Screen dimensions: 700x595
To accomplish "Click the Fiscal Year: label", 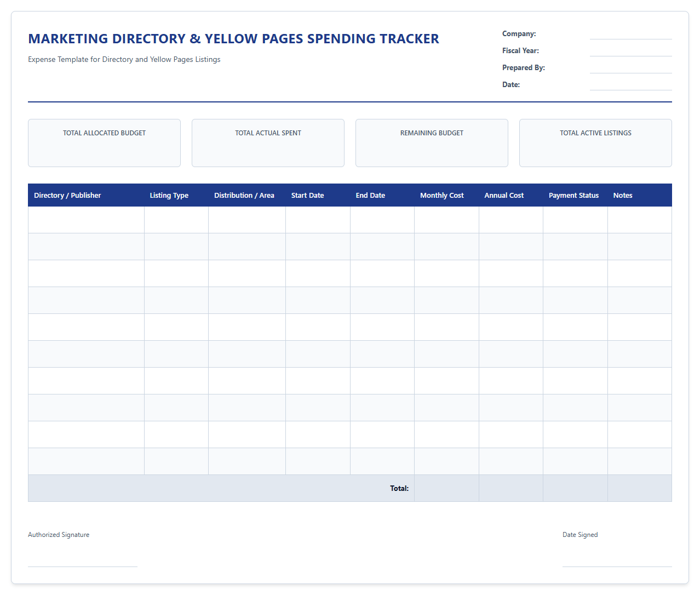I will tap(520, 51).
